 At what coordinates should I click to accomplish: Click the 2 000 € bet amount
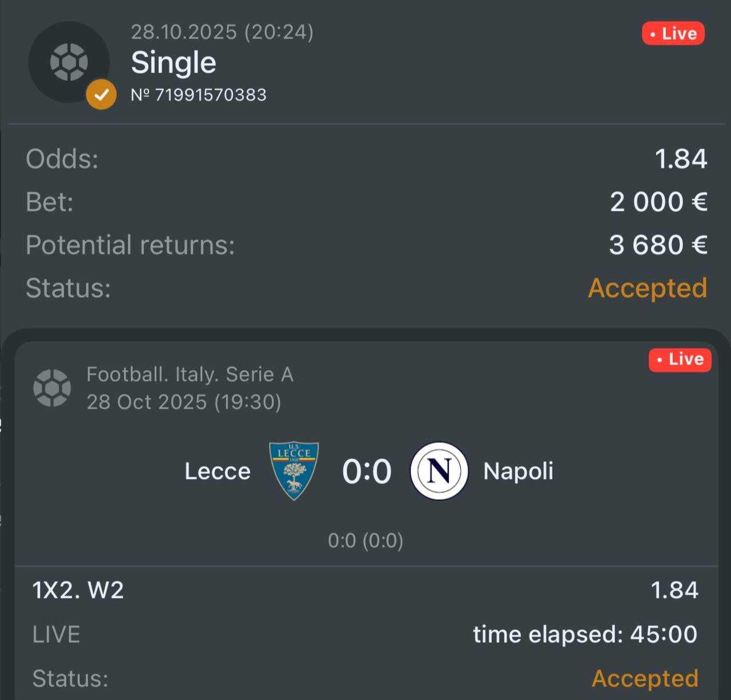(658, 202)
